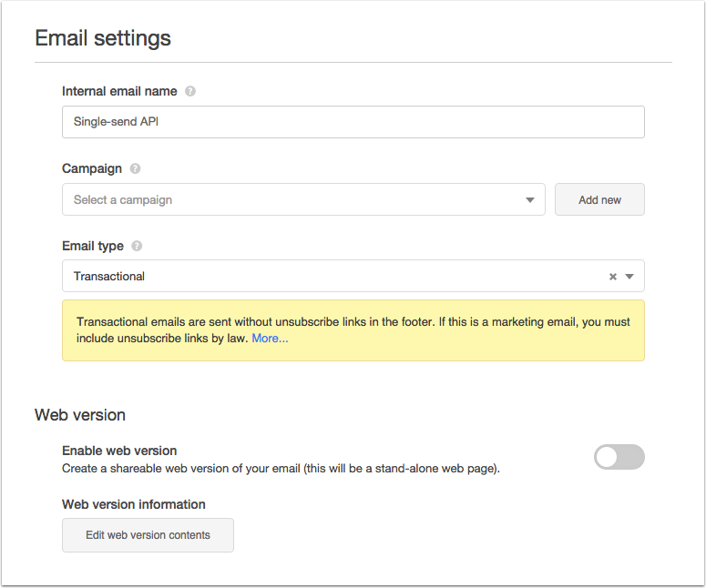Viewport: 706px width, 588px height.
Task: Follow the More... link in the notice
Action: [270, 339]
